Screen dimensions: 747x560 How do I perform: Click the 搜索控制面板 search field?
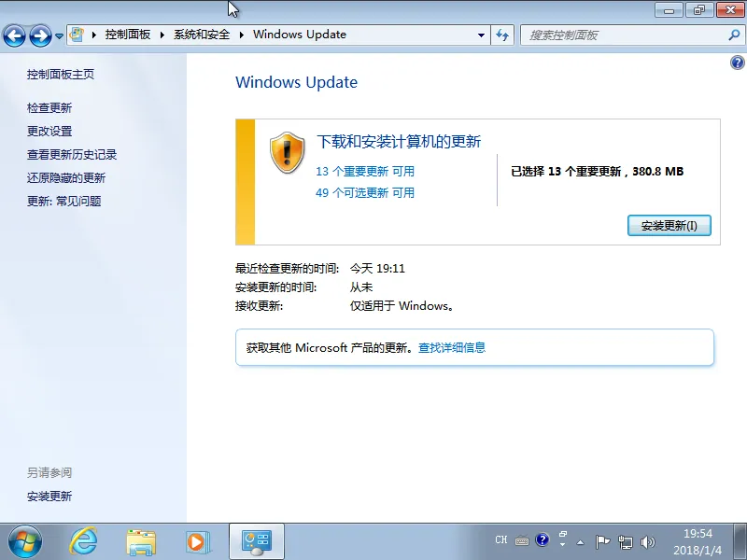[624, 35]
